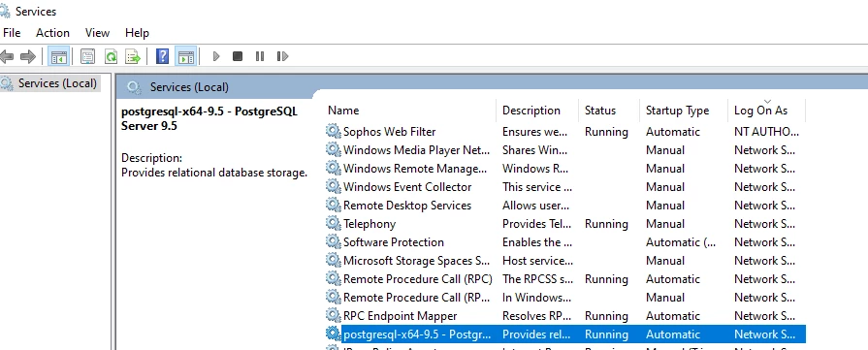This screenshot has height=350, width=868.
Task: Select Windows Media Player Net... service name
Action: tap(416, 150)
